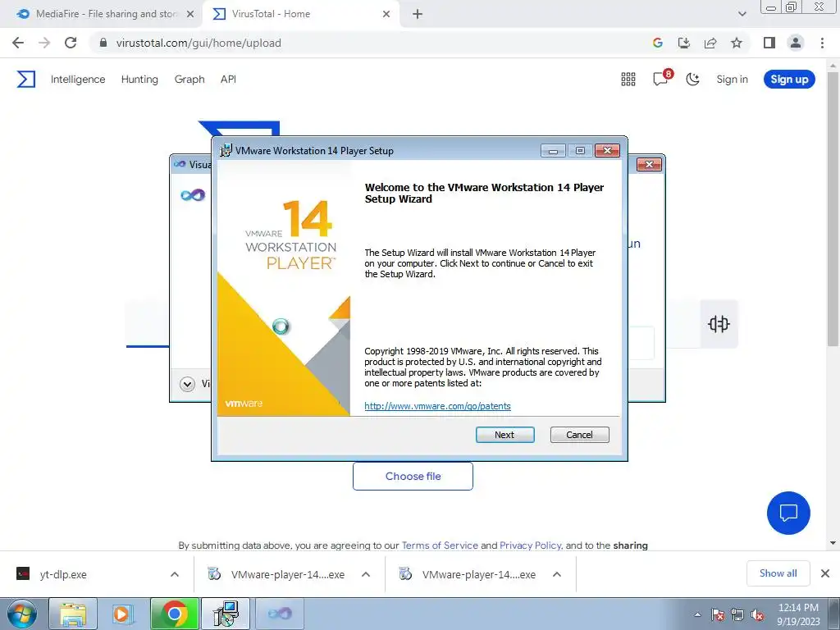The width and height of the screenshot is (840, 630).
Task: Open the taskbar clock 12:14 PM
Action: tap(798, 614)
